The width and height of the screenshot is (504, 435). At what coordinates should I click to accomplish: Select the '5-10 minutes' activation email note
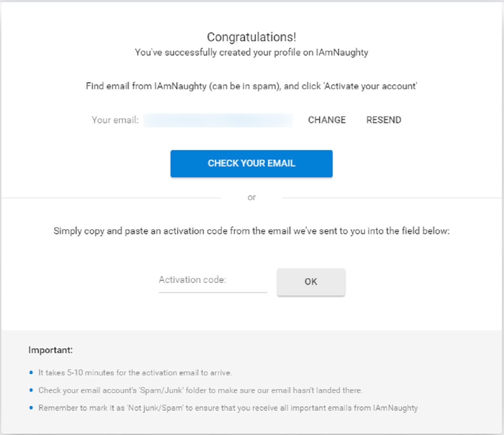pyautogui.click(x=135, y=373)
